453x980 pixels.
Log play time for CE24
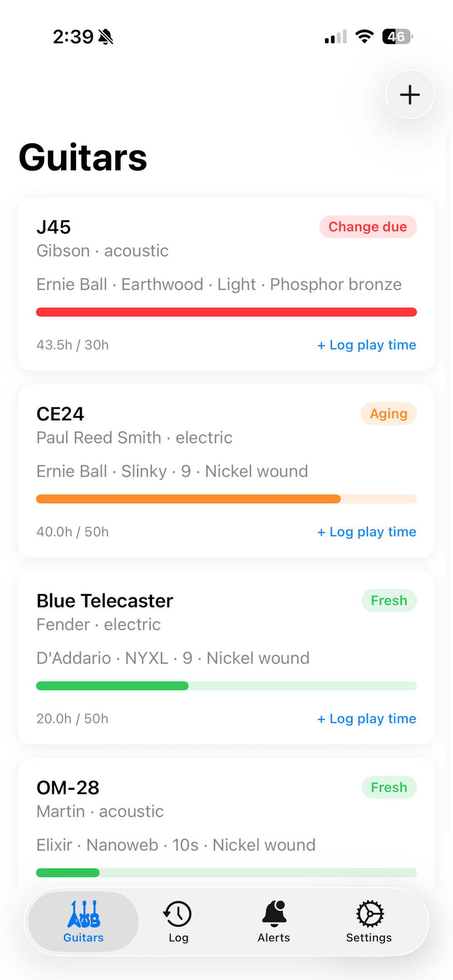[366, 532]
